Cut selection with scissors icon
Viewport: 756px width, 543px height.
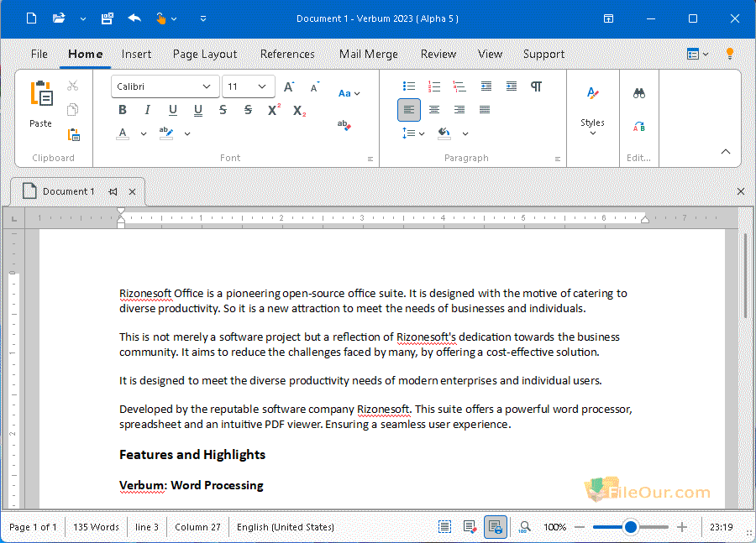click(x=73, y=86)
